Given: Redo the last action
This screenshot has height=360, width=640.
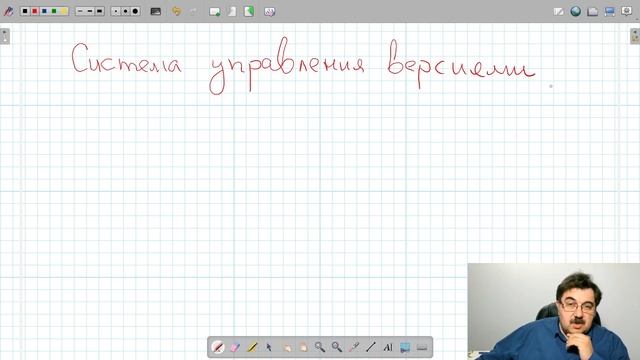Looking at the screenshot, I should pos(193,11).
